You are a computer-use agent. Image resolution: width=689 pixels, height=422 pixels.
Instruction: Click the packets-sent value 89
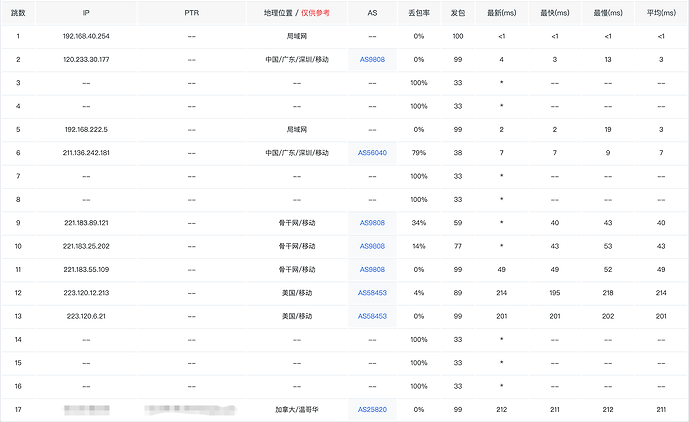tap(458, 293)
